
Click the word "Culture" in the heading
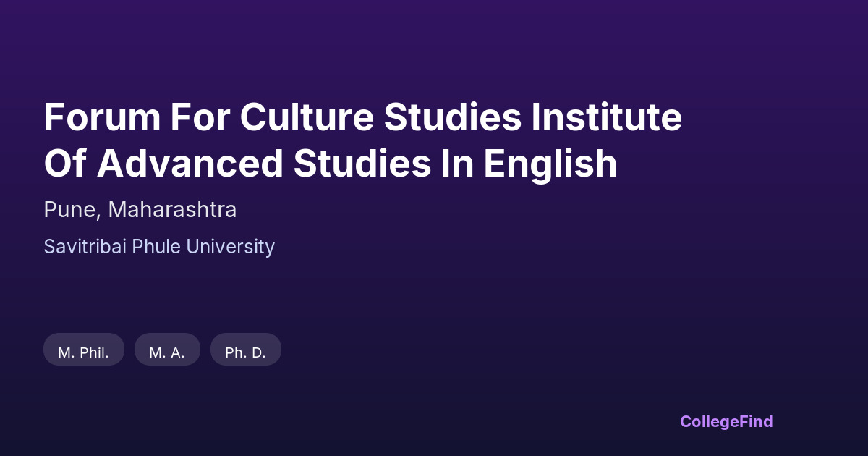click(307, 117)
